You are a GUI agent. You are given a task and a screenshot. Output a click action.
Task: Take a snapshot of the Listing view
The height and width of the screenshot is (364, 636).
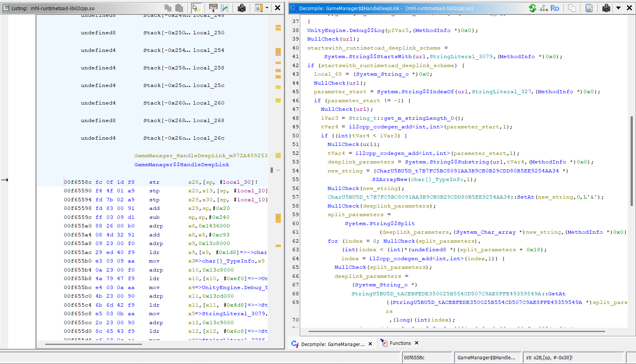(242, 8)
